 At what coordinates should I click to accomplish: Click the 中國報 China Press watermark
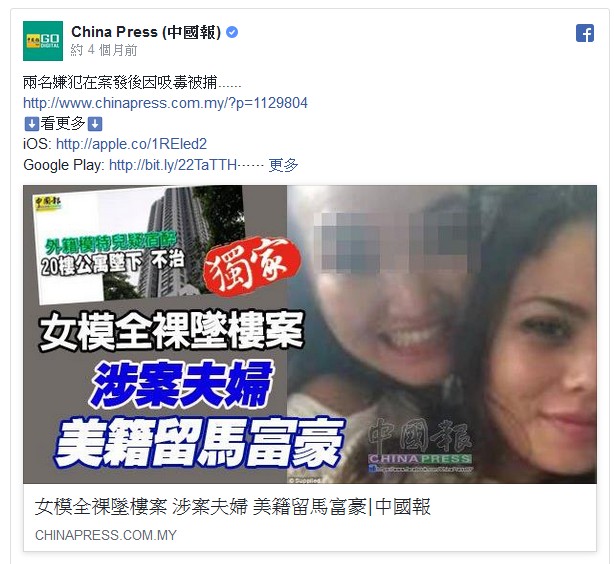click(x=420, y=445)
